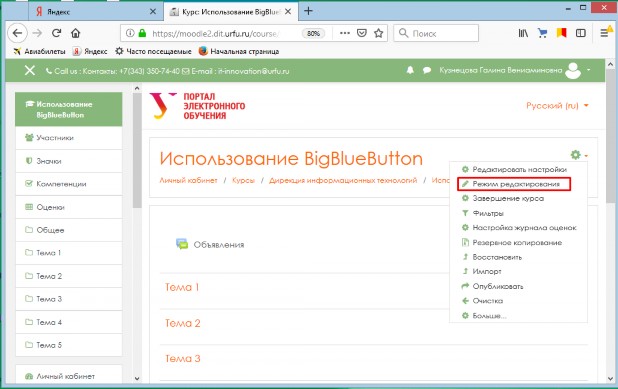Open Яндекс bookmark in bookmarks bar
The width and height of the screenshot is (618, 389).
tap(90, 51)
